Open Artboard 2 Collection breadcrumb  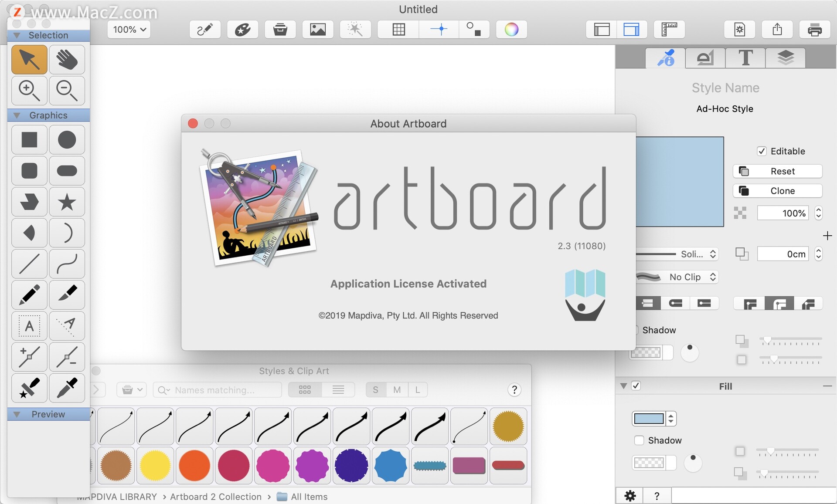point(215,497)
